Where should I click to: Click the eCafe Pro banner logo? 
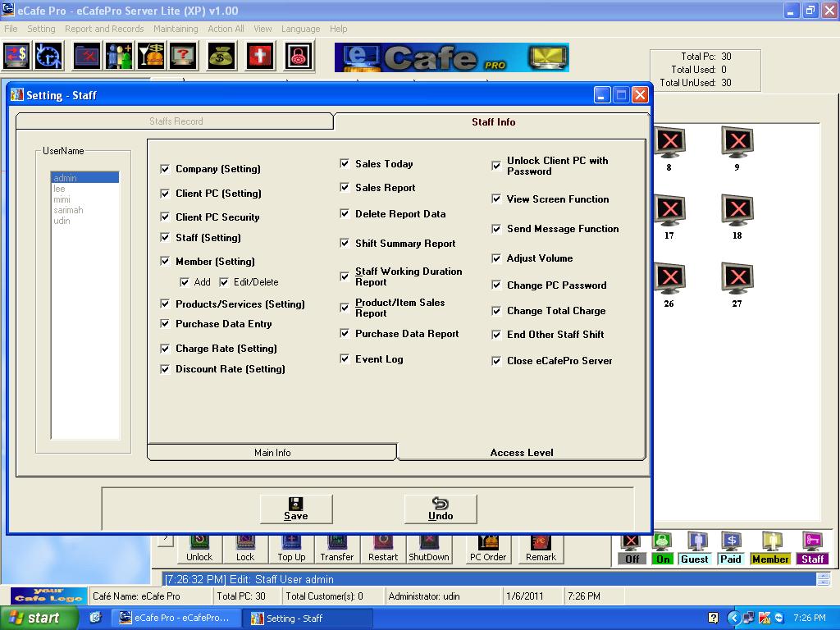[x=452, y=57]
